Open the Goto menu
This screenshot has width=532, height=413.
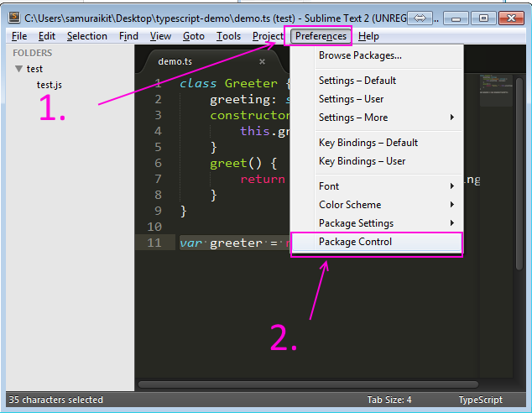[194, 36]
